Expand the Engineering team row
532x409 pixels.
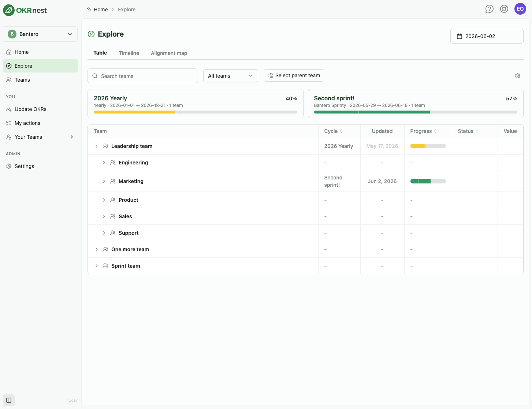click(x=104, y=163)
